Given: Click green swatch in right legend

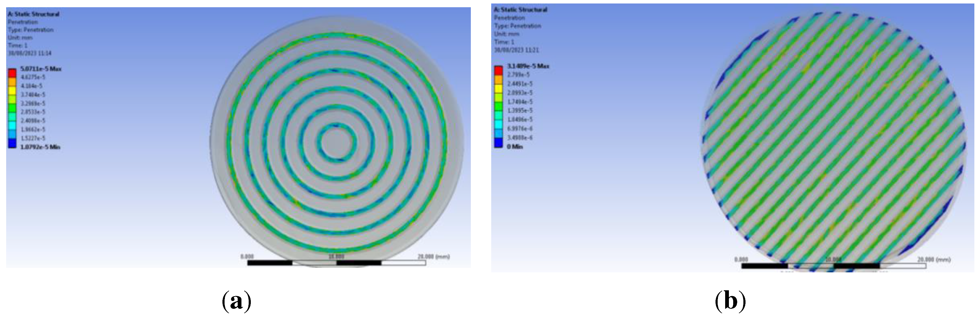Looking at the screenshot, I should coord(498,107).
